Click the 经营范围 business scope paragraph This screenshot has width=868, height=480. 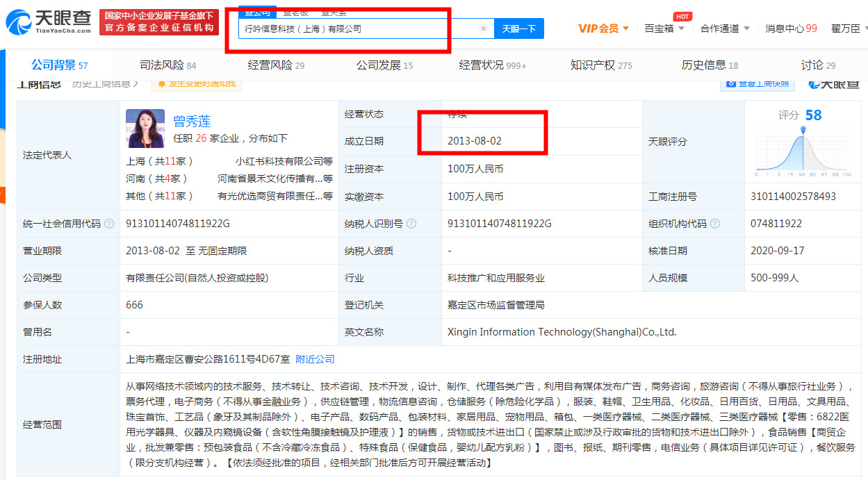(491, 425)
